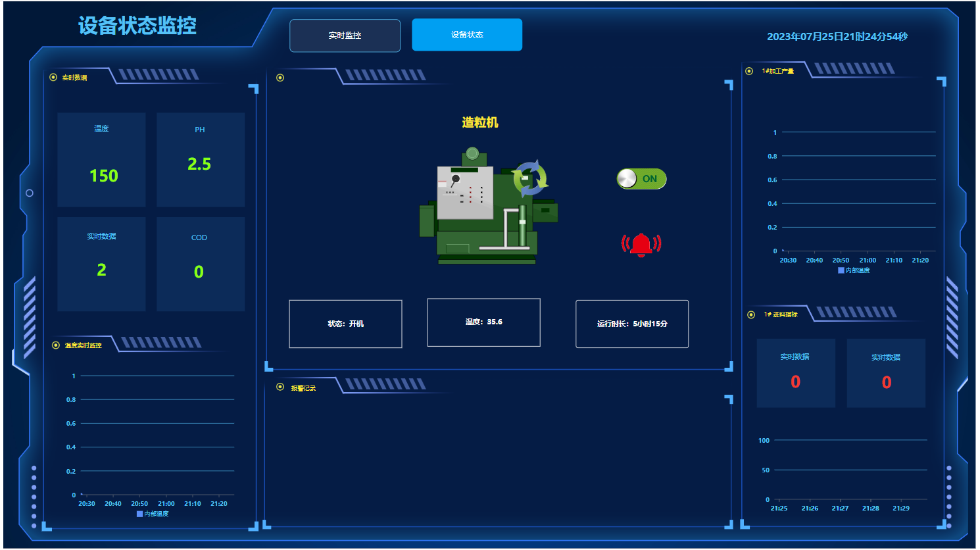Click the bullet icon beside 1# 进料指标 title
Image resolution: width=980 pixels, height=550 pixels.
tap(751, 314)
